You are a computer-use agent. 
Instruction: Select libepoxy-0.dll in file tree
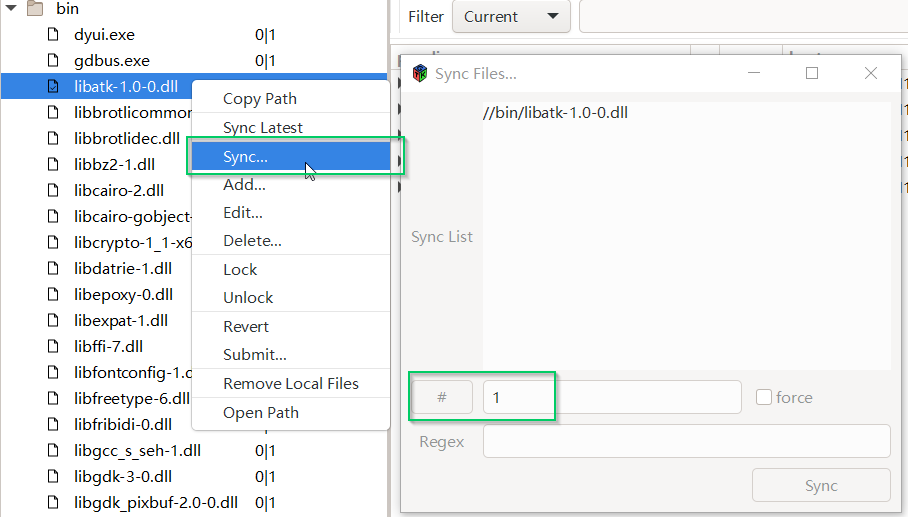point(123,295)
